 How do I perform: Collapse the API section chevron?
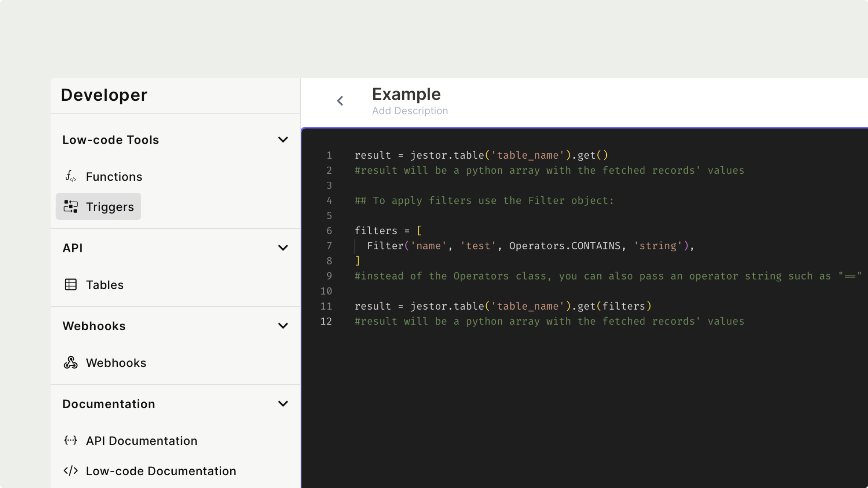283,248
